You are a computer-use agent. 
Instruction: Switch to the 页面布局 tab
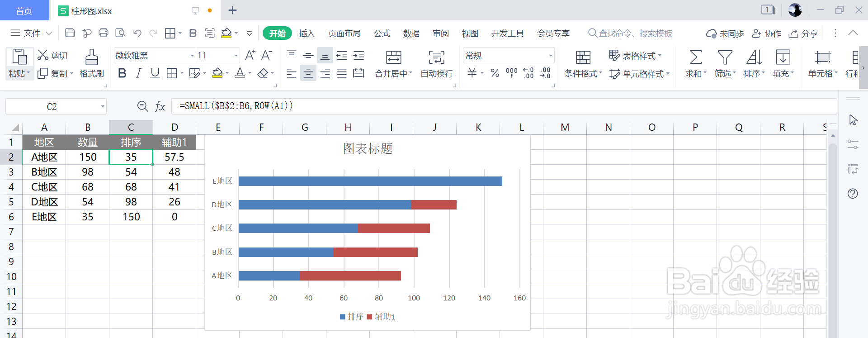[x=344, y=33]
